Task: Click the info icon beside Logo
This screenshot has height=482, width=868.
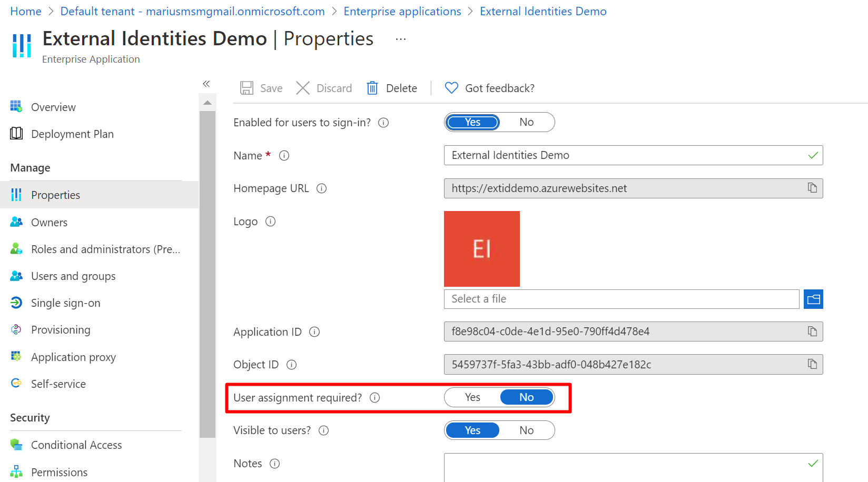Action: [x=270, y=222]
